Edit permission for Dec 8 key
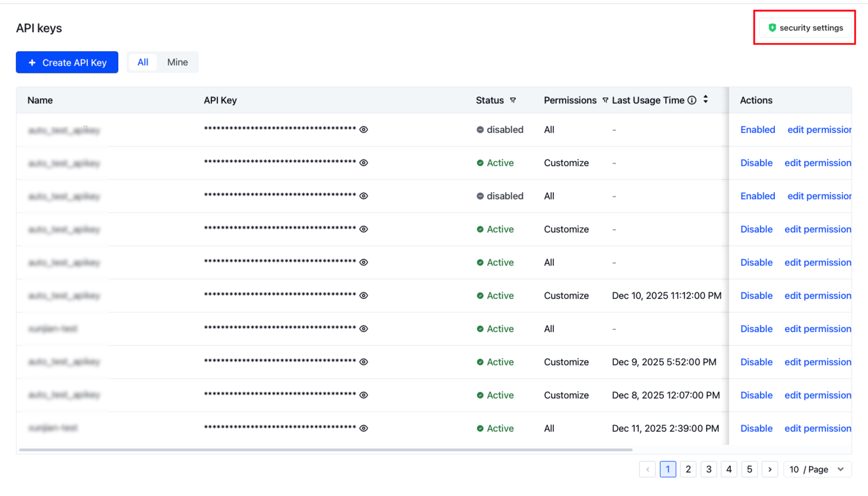This screenshot has width=868, height=496. [x=817, y=395]
